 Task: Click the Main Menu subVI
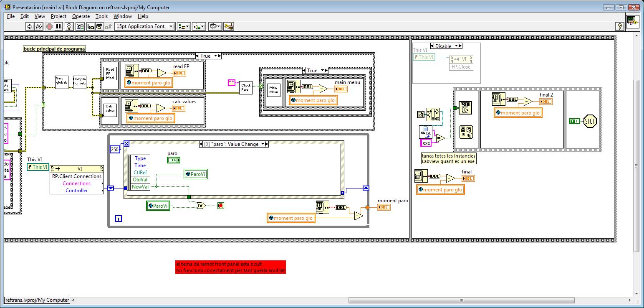pos(273,90)
